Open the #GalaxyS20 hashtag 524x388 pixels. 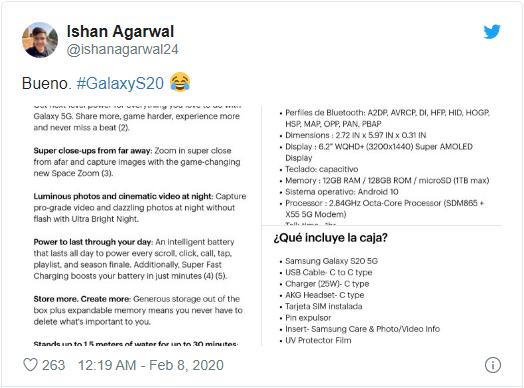[x=120, y=83]
